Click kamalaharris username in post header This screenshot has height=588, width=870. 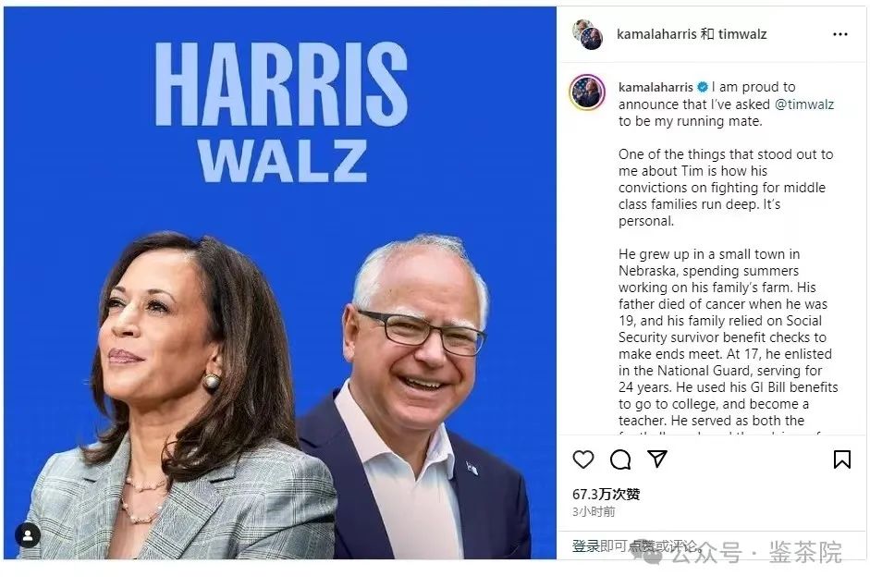pyautogui.click(x=657, y=34)
